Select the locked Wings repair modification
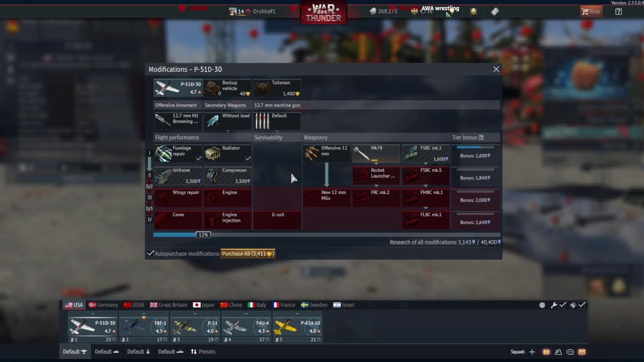 click(x=178, y=198)
